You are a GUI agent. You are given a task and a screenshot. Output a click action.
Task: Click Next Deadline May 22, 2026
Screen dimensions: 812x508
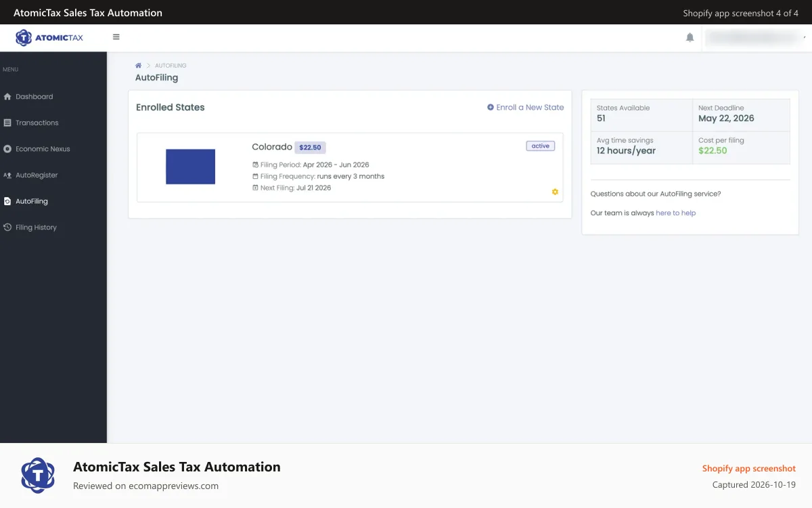(x=726, y=119)
